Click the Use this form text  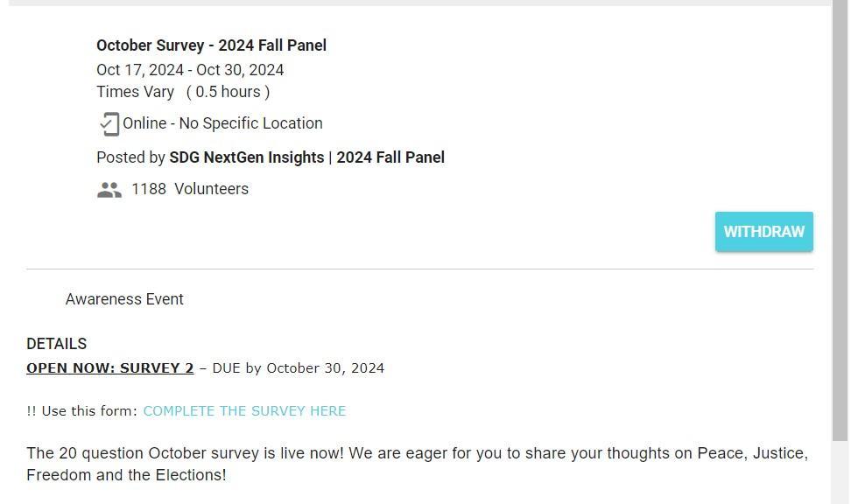pos(88,411)
